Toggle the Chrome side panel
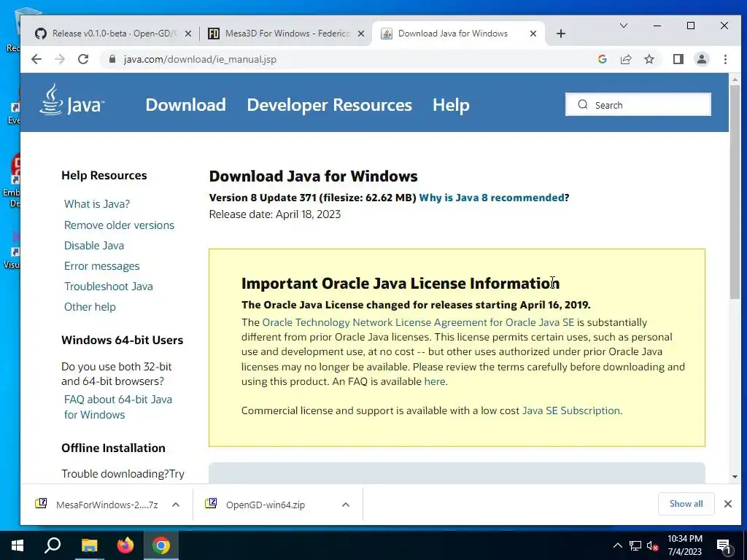This screenshot has height=560, width=747. coord(678,59)
